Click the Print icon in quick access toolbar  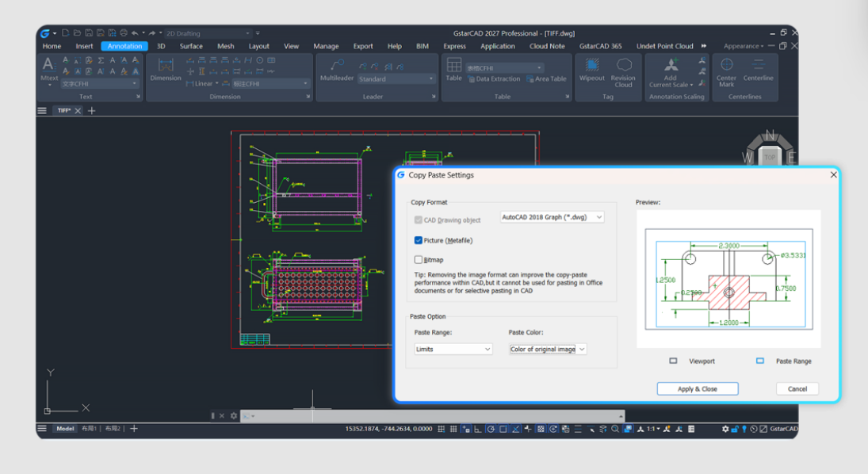tap(124, 33)
